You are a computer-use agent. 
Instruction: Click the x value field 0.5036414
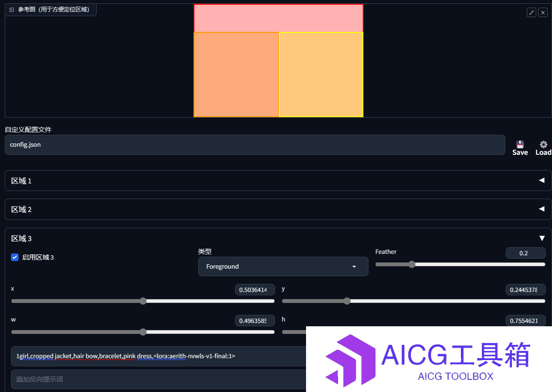coord(255,290)
